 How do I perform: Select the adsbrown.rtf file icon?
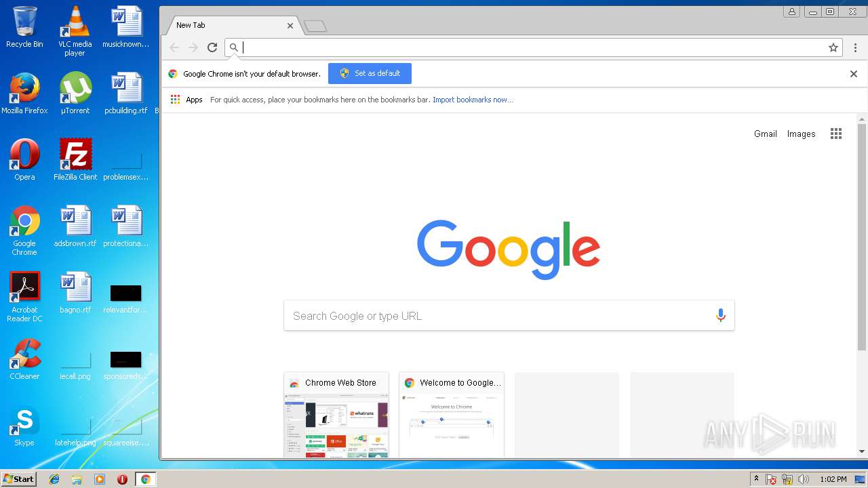[x=75, y=226]
